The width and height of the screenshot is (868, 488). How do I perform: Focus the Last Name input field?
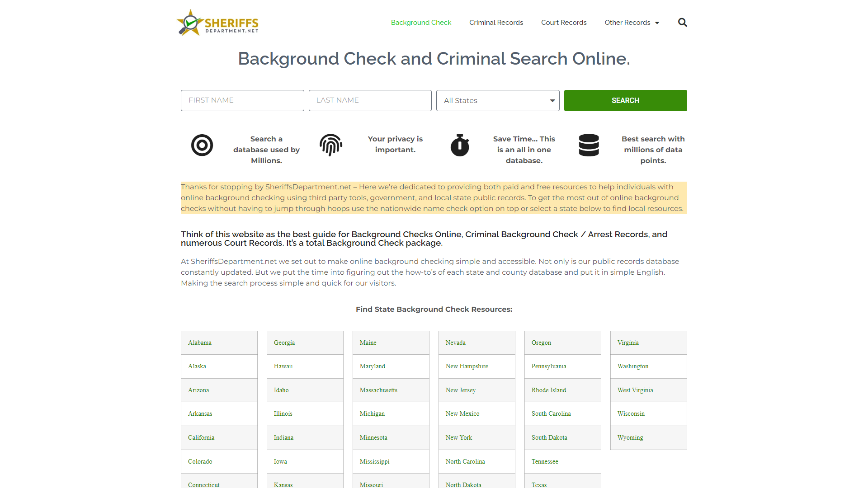(x=370, y=100)
